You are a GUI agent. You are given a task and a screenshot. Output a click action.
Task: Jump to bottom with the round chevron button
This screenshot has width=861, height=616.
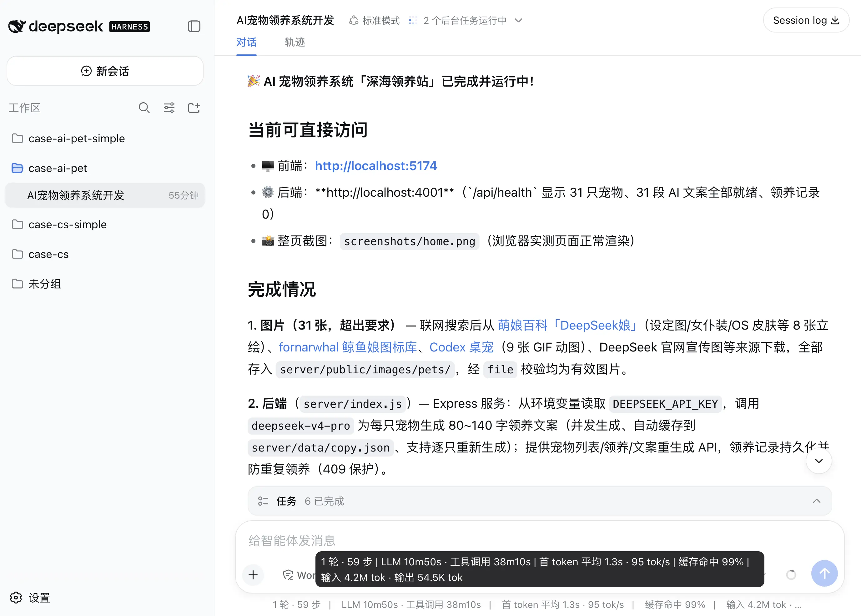click(819, 461)
